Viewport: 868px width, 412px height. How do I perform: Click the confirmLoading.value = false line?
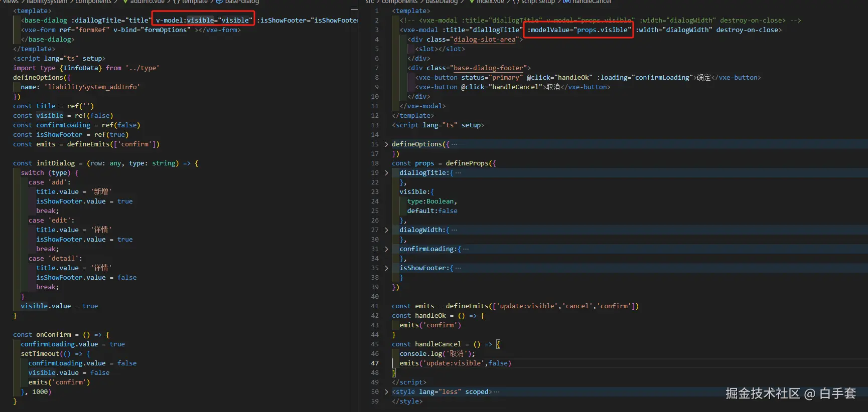click(82, 363)
